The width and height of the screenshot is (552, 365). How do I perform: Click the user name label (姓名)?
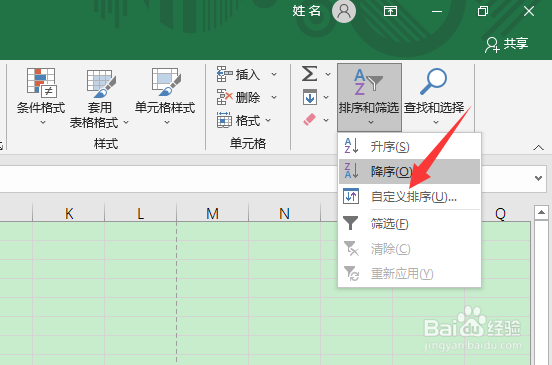[x=306, y=11]
